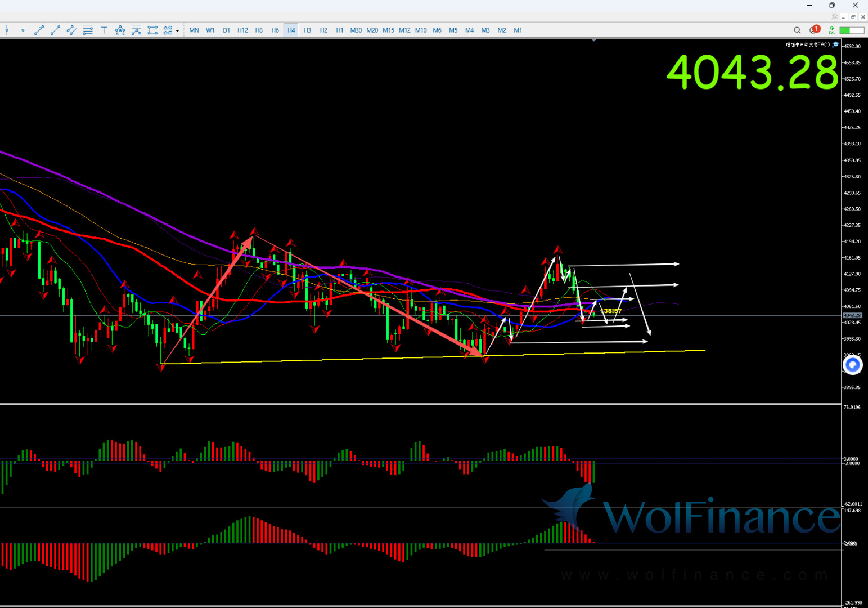Click the 4194.20 price scale label
Screen dimensions: 868x608
click(x=853, y=242)
